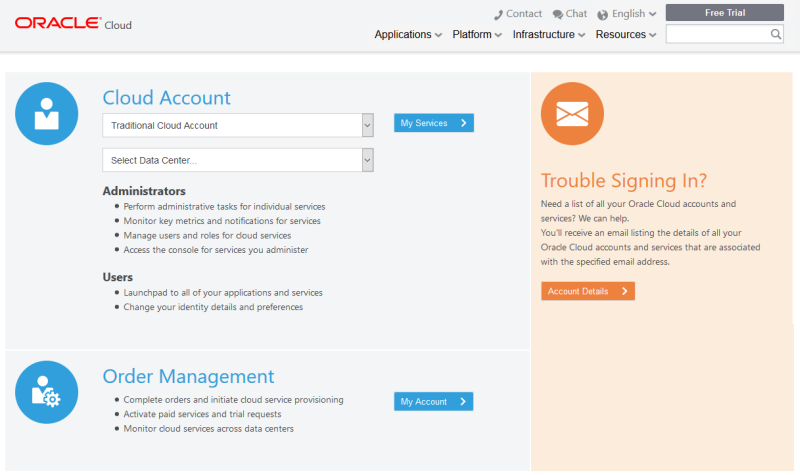
Task: Click the arrow on My Account button
Action: 463,402
